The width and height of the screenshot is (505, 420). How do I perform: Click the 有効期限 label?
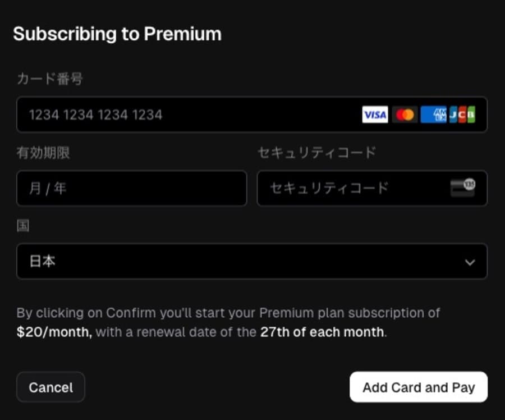[x=43, y=153]
